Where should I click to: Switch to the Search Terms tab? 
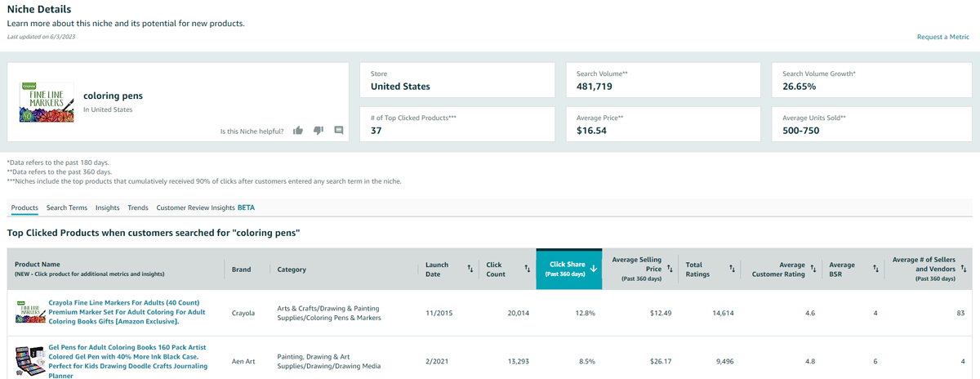67,207
